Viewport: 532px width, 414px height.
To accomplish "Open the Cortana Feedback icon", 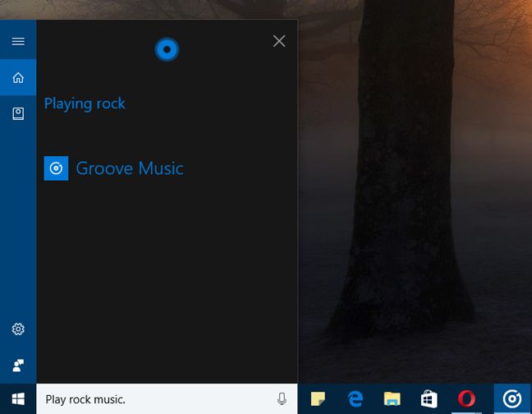I will (x=18, y=366).
